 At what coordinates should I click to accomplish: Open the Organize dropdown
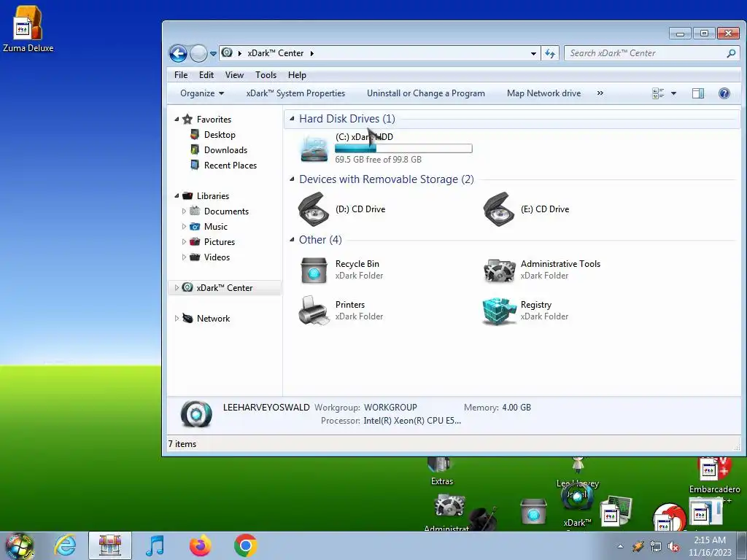(202, 93)
